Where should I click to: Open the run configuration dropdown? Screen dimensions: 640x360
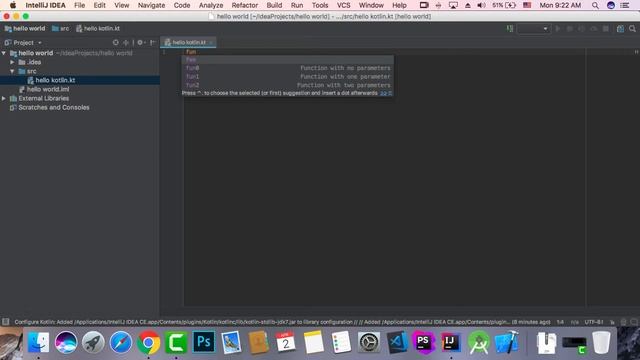click(x=533, y=29)
